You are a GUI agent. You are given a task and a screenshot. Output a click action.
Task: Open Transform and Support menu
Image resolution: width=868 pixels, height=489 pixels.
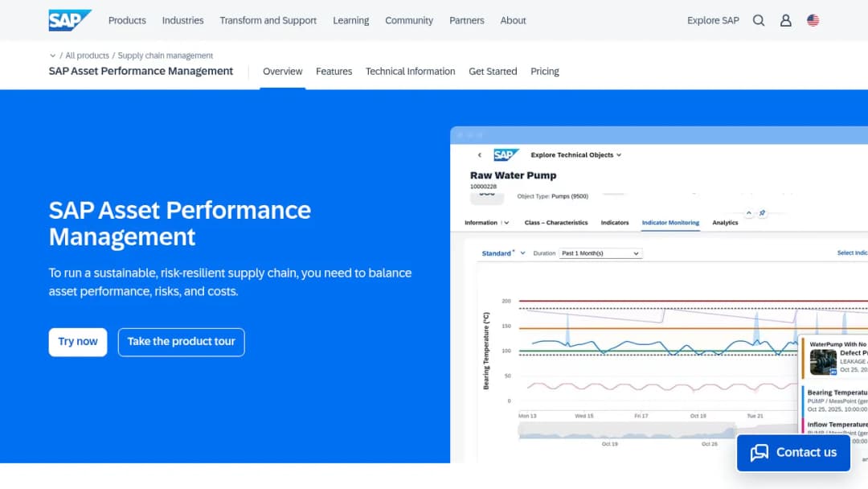click(x=268, y=20)
